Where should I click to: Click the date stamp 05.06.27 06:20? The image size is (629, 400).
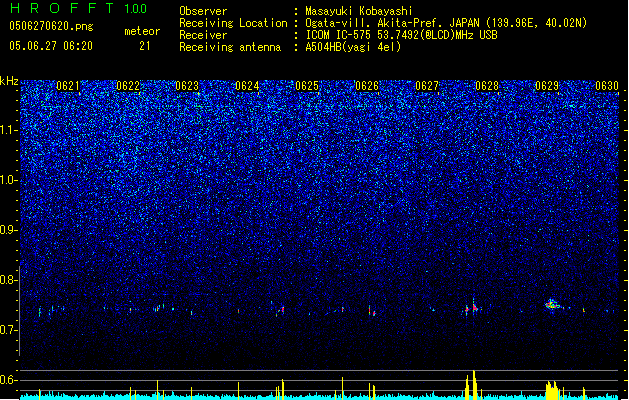pyautogui.click(x=51, y=46)
